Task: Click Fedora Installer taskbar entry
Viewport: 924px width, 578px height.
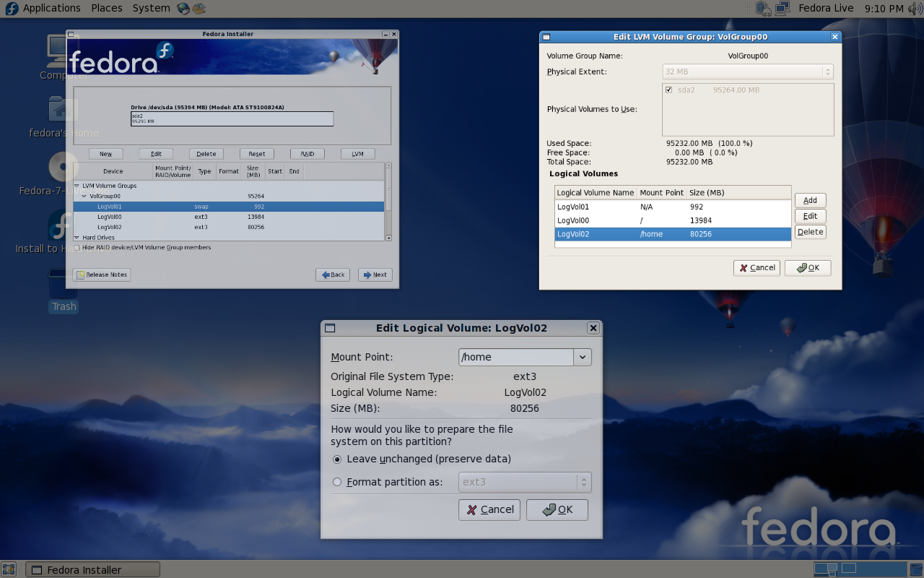Action: tap(92, 569)
